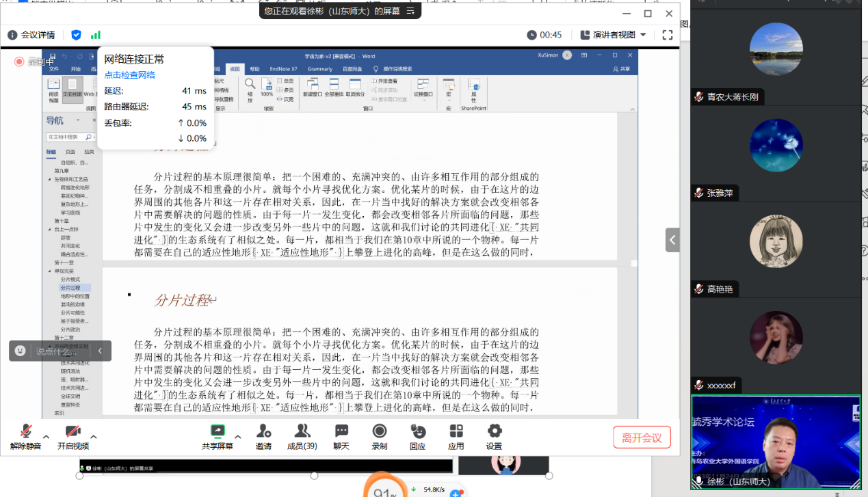Turn on camera with 开启视频
This screenshot has width=868, height=497.
[73, 436]
